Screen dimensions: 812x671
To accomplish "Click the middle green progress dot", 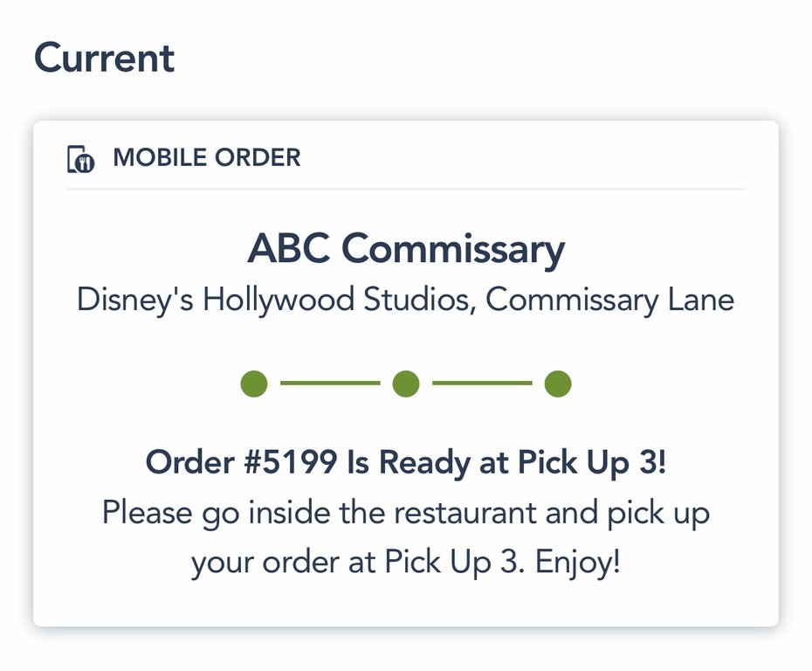I will (x=406, y=384).
